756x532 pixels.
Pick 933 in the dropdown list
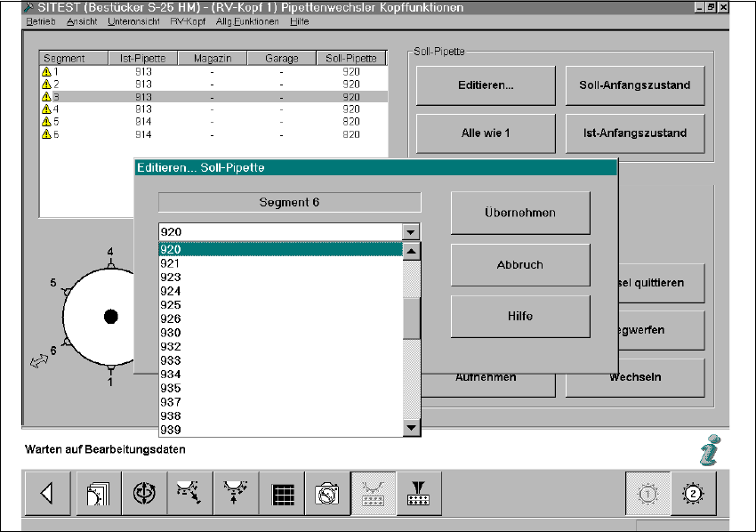point(171,360)
